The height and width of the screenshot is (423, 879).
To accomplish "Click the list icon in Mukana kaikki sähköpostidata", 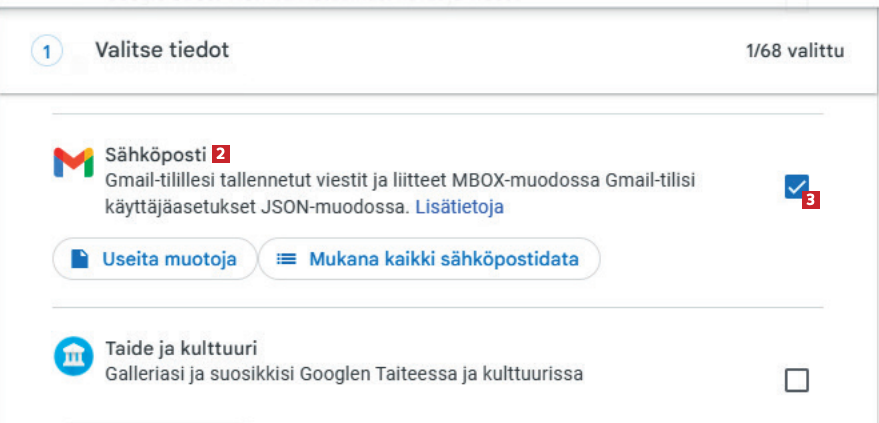I will [287, 259].
